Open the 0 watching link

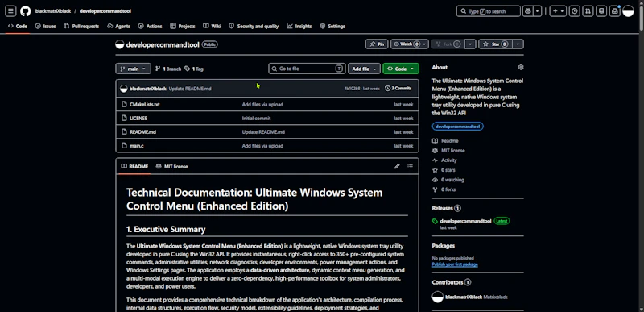point(448,180)
